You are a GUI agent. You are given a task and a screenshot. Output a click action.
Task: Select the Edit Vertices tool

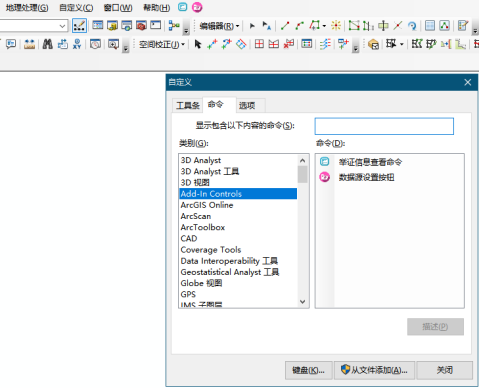click(354, 26)
